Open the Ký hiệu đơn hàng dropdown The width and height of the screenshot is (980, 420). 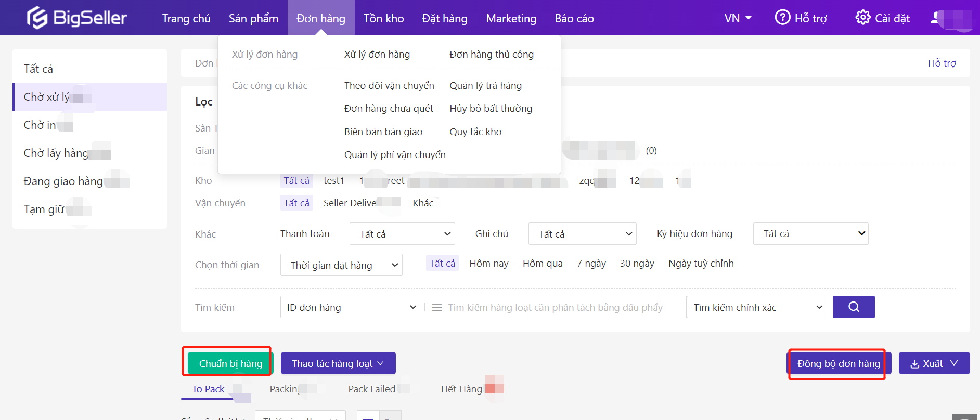click(x=810, y=234)
